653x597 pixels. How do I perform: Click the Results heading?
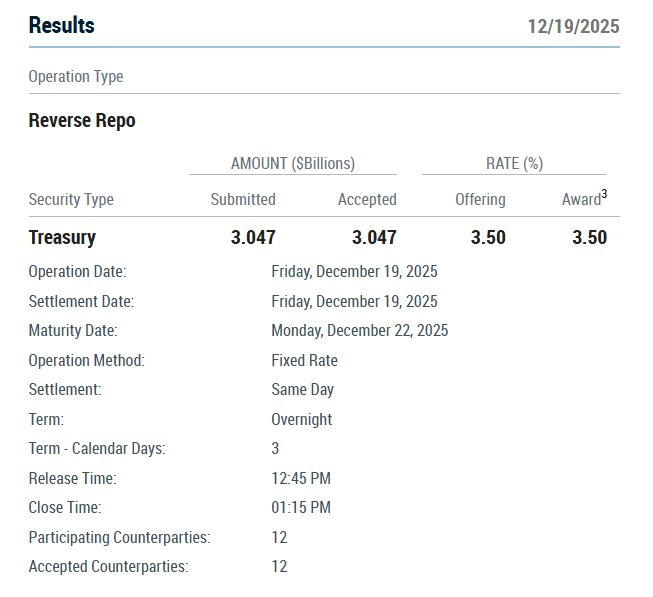[x=62, y=25]
